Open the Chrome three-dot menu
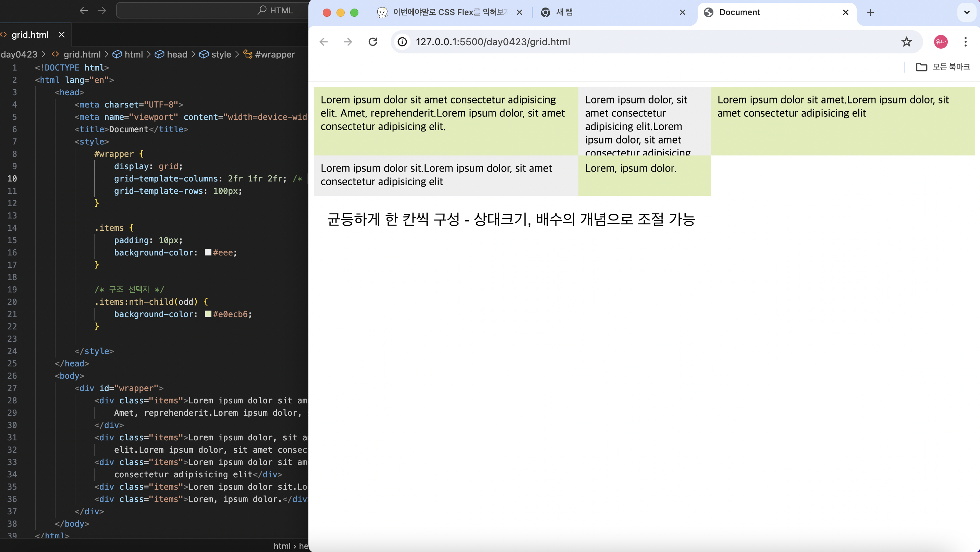Screen dimensions: 980x552 [x=965, y=42]
